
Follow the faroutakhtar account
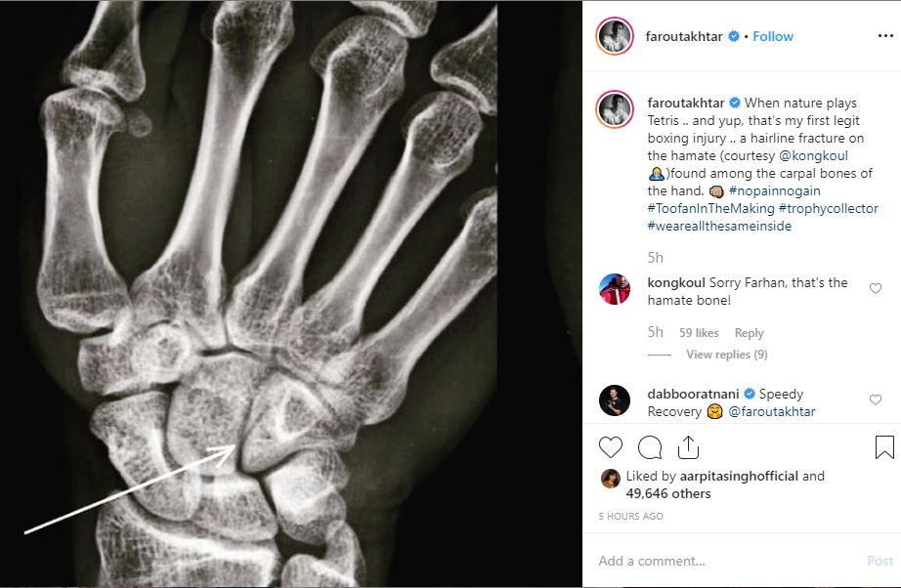773,36
